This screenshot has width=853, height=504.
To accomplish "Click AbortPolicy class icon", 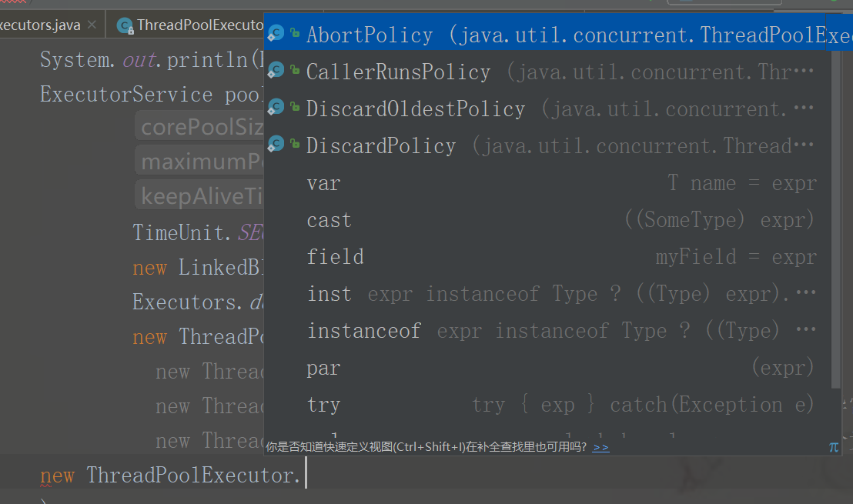I will pyautogui.click(x=276, y=34).
